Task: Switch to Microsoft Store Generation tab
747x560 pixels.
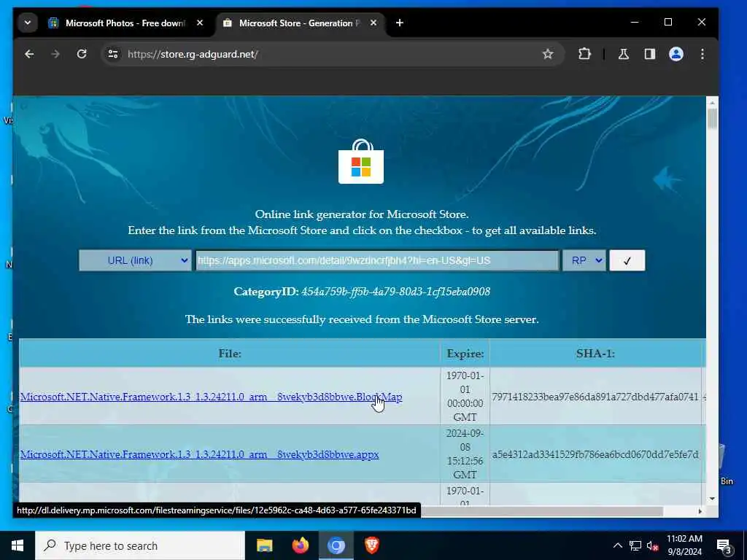Action: point(300,23)
